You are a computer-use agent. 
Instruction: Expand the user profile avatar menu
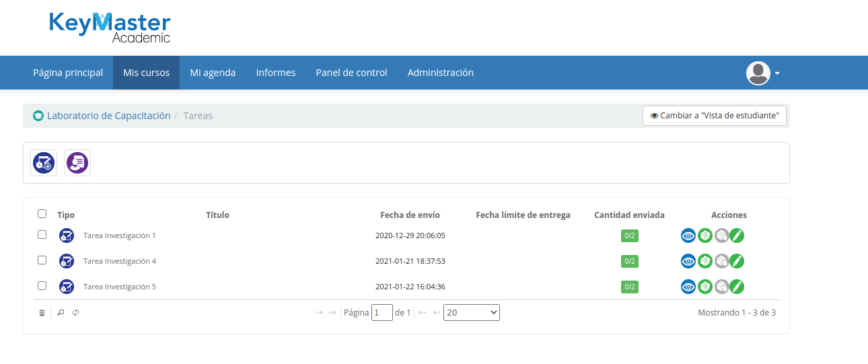pos(762,73)
